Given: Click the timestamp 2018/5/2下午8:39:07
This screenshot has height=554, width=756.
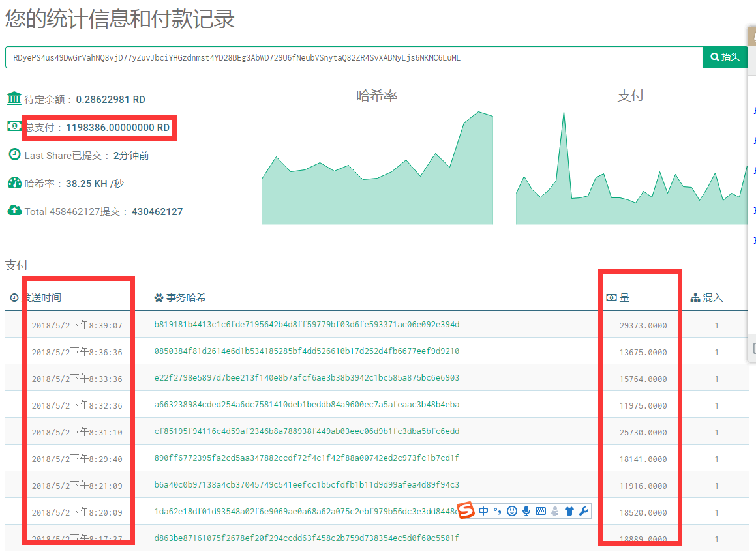Looking at the screenshot, I should point(77,325).
